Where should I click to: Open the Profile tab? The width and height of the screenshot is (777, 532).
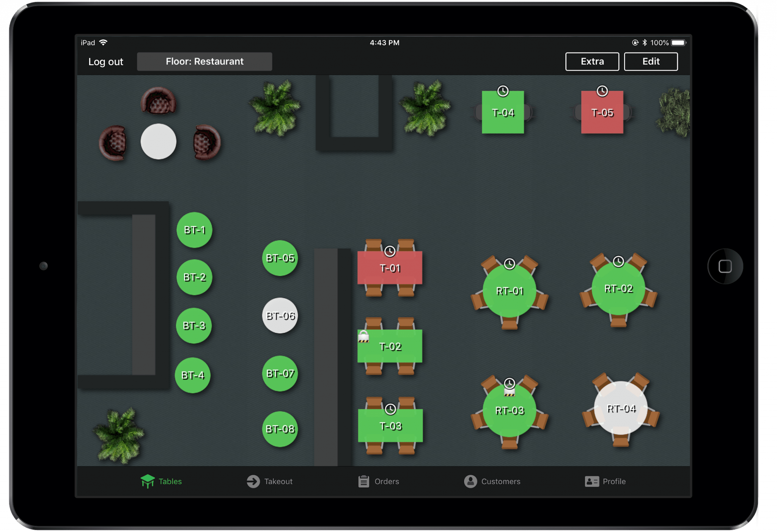604,481
